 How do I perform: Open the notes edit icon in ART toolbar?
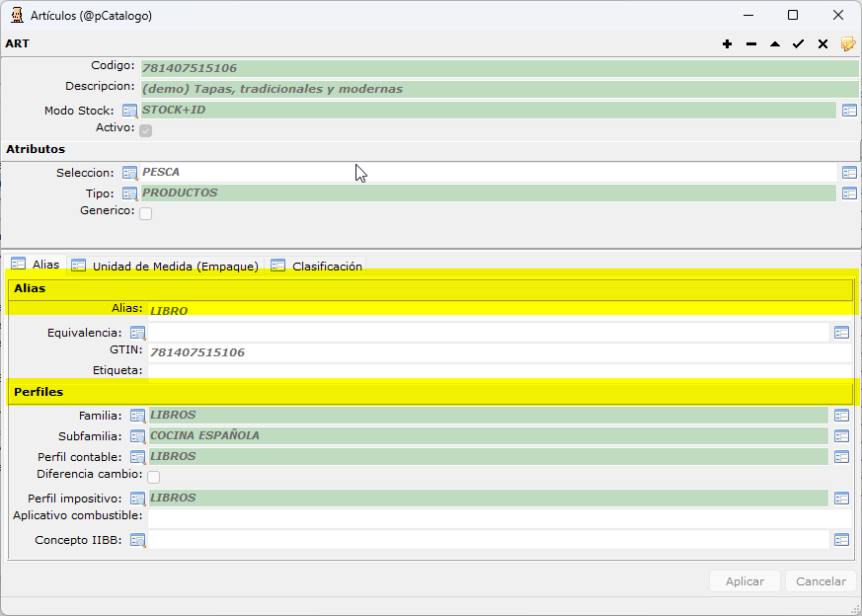pos(848,44)
